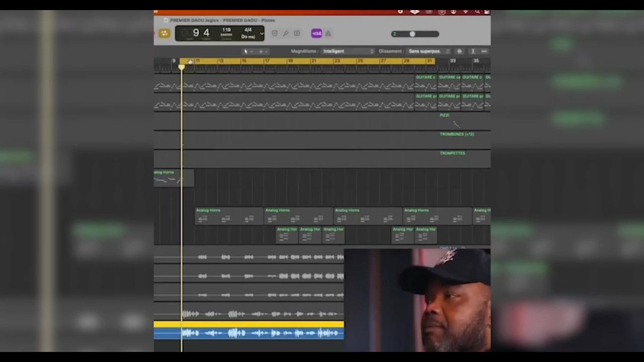The image size is (644, 362).
Task: Click the tuning fork tuner icon
Action: [x=286, y=34]
